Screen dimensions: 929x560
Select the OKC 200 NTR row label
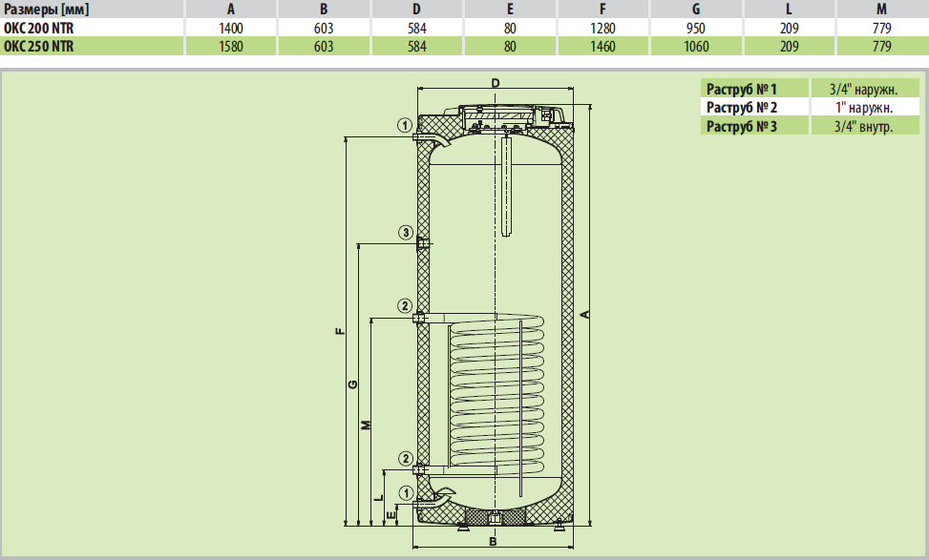pos(39,28)
